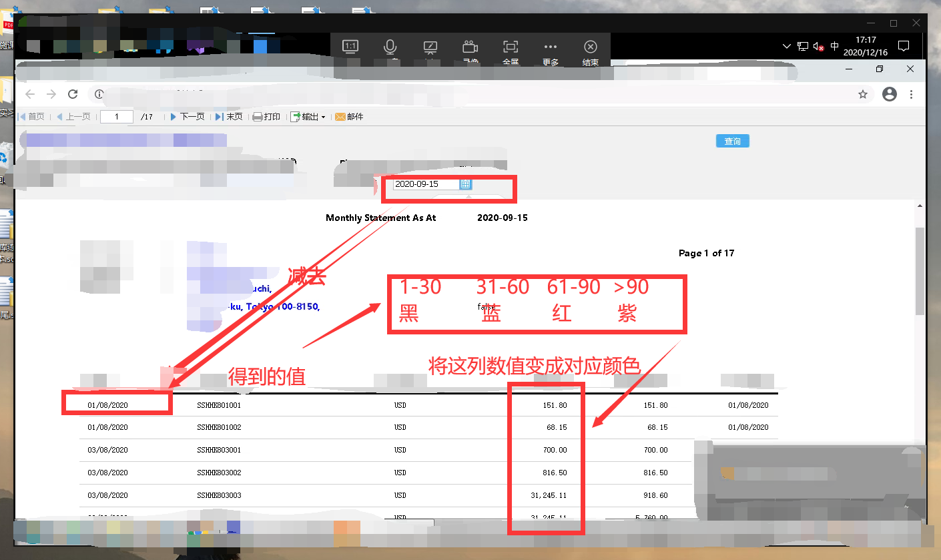Open the network tray icon
The height and width of the screenshot is (560, 941).
[802, 47]
